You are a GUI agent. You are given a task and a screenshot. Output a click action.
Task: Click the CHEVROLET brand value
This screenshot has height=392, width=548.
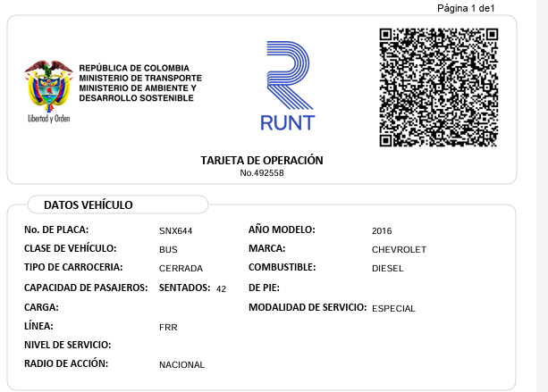click(x=399, y=250)
